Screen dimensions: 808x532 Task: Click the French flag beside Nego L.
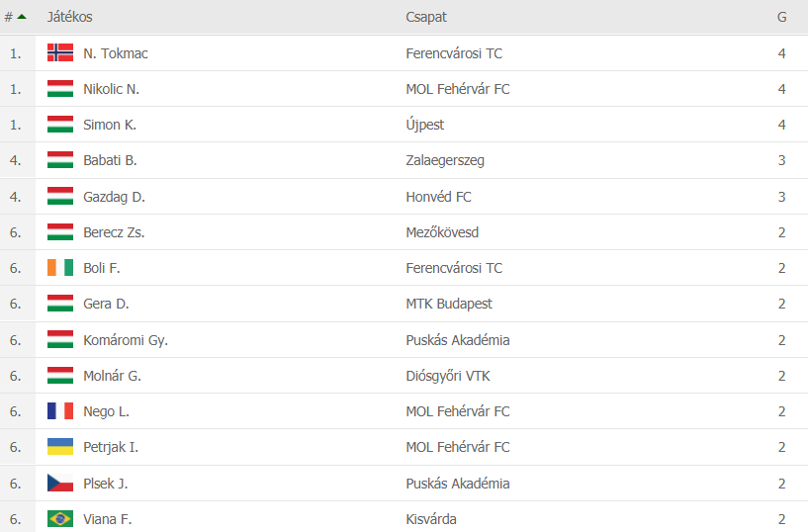coord(60,411)
